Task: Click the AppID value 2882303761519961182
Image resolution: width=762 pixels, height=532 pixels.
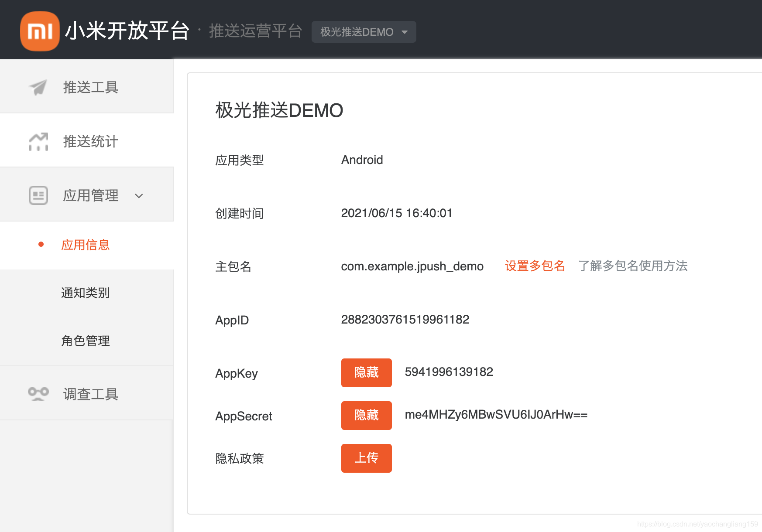Action: point(405,320)
